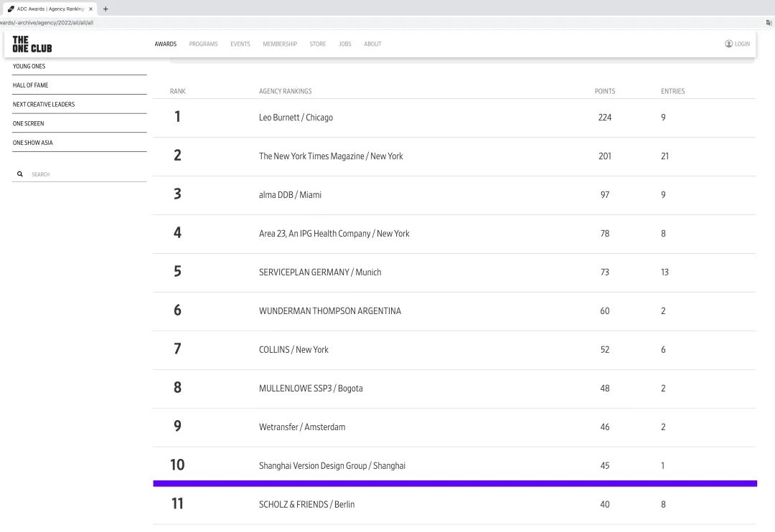Click the POINTS column header
The image size is (775, 532).
[604, 91]
